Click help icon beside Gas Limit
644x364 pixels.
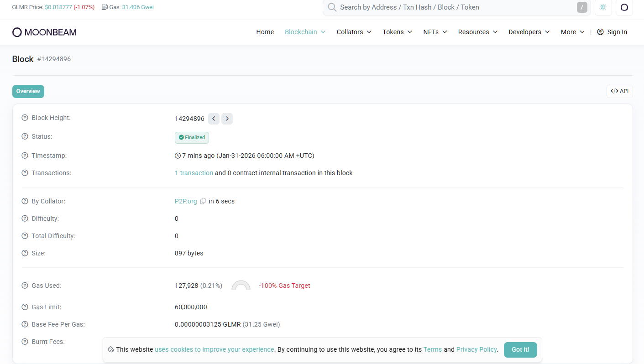(x=25, y=307)
